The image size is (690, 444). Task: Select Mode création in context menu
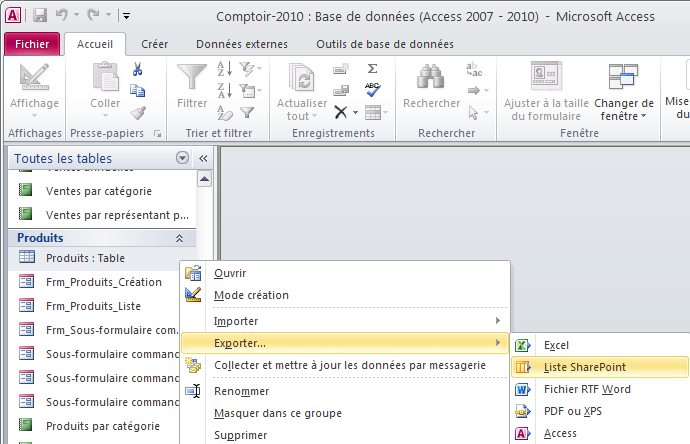tap(251, 295)
